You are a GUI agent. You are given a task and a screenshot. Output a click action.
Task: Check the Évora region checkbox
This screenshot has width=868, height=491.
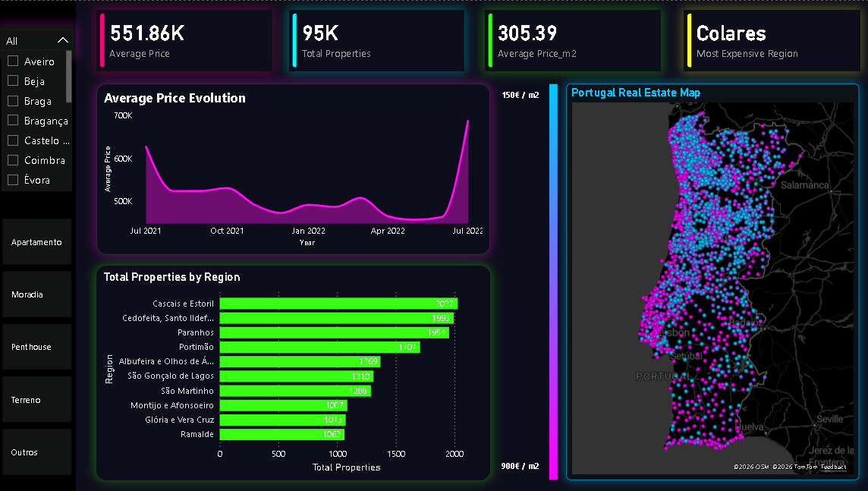point(13,180)
